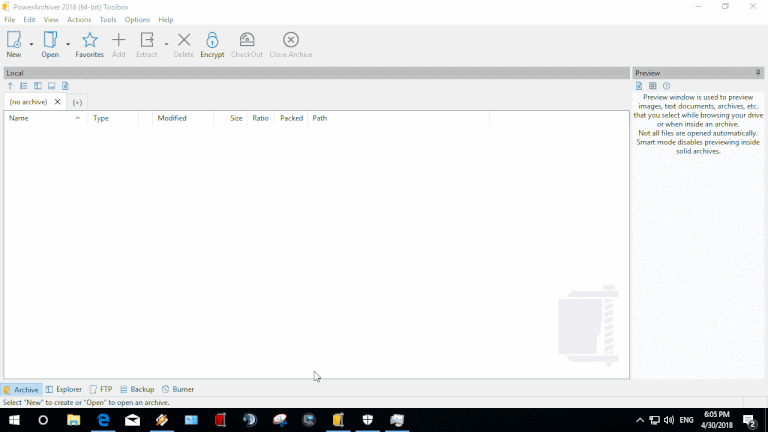Image resolution: width=768 pixels, height=432 pixels.
Task: Open the Mail app from taskbar
Action: click(132, 420)
